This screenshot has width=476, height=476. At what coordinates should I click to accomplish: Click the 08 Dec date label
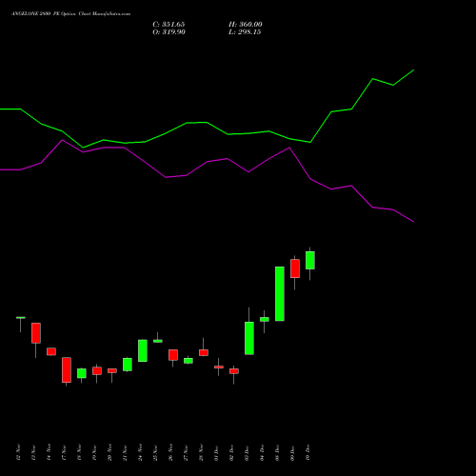(x=277, y=452)
